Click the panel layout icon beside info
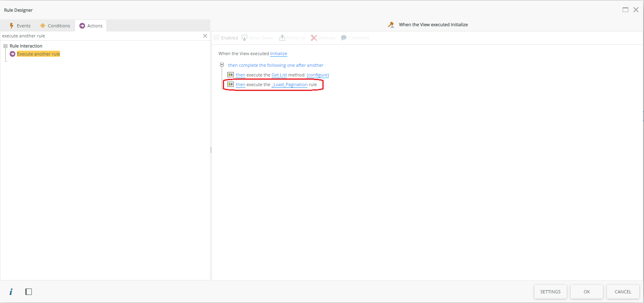This screenshot has height=303, width=644. coord(29,292)
